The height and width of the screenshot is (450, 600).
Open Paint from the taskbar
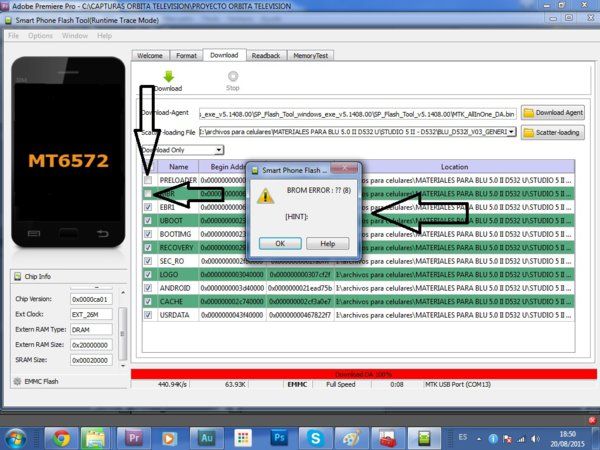pos(351,438)
